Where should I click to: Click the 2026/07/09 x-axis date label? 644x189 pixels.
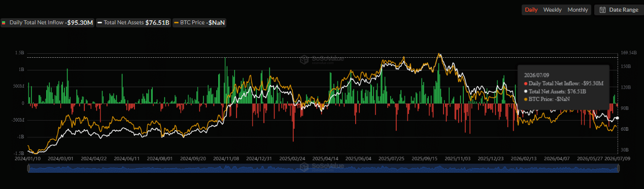tap(618, 158)
